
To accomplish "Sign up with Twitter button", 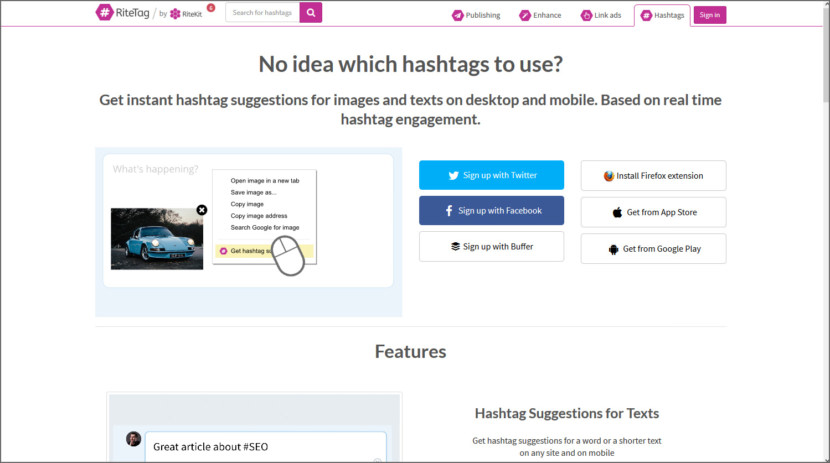I will pos(491,175).
